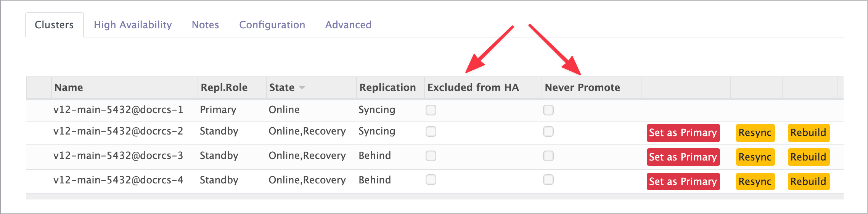Click Resync for docrcs-2
868x214 pixels.
pos(755,133)
